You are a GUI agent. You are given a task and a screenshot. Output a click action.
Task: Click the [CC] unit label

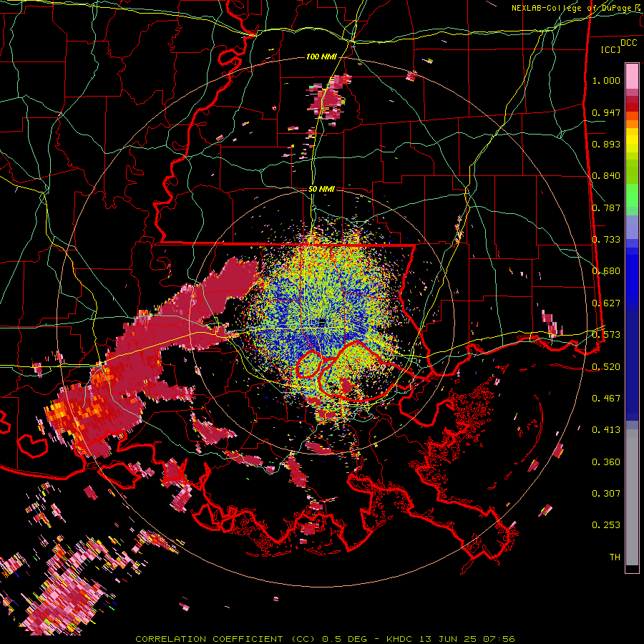610,49
